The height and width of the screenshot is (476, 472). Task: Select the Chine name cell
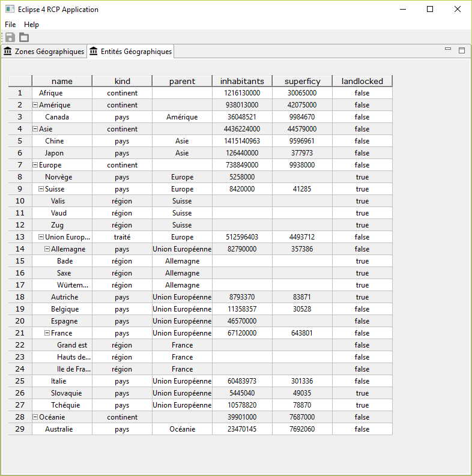(62, 141)
